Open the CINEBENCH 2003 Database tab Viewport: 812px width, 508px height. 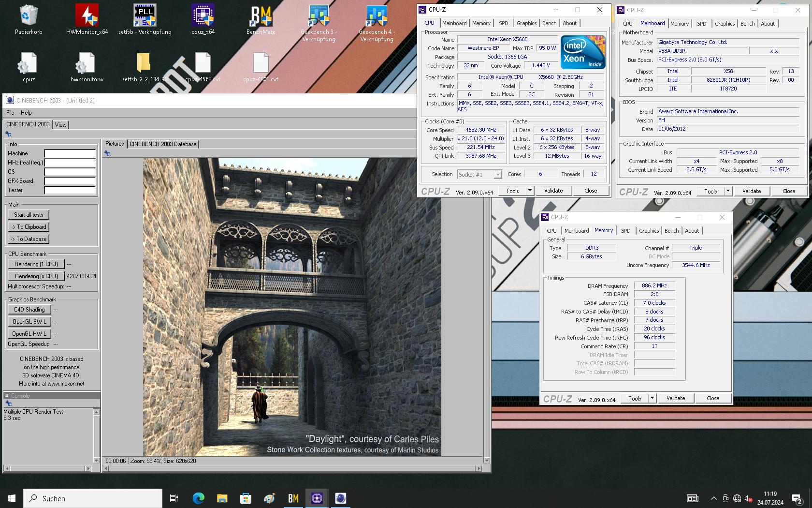coord(163,144)
